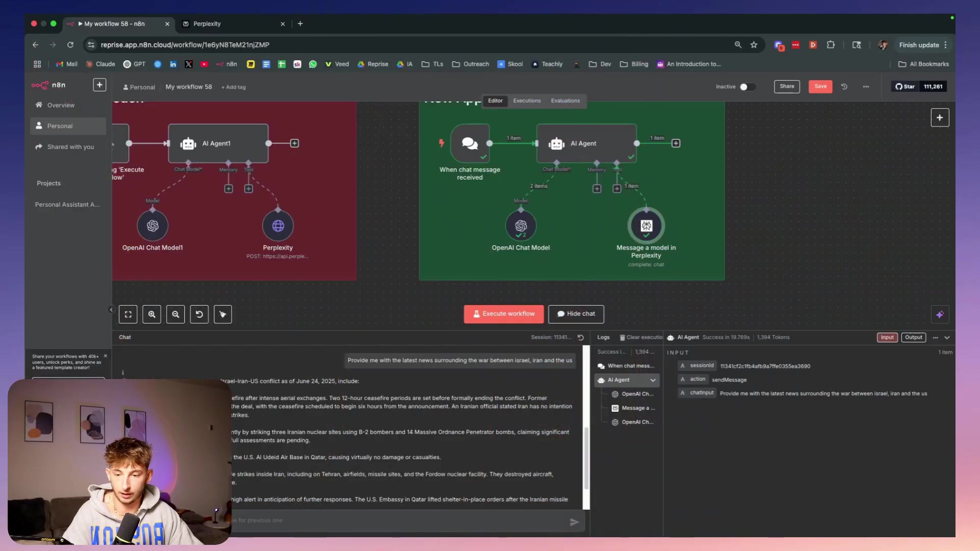Open Claude bookmark
980x551 pixels.
101,64
